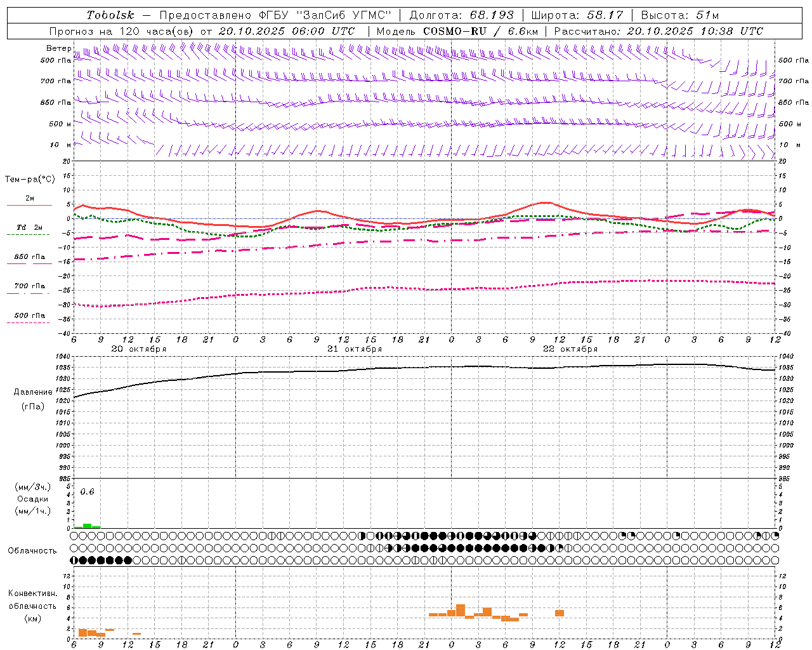Click the 'Облачность' cloudiness label
This screenshot has height=650, width=812.
pos(32,550)
